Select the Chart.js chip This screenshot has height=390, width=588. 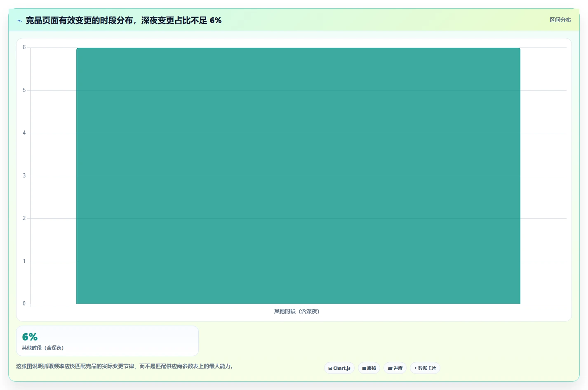tap(339, 368)
